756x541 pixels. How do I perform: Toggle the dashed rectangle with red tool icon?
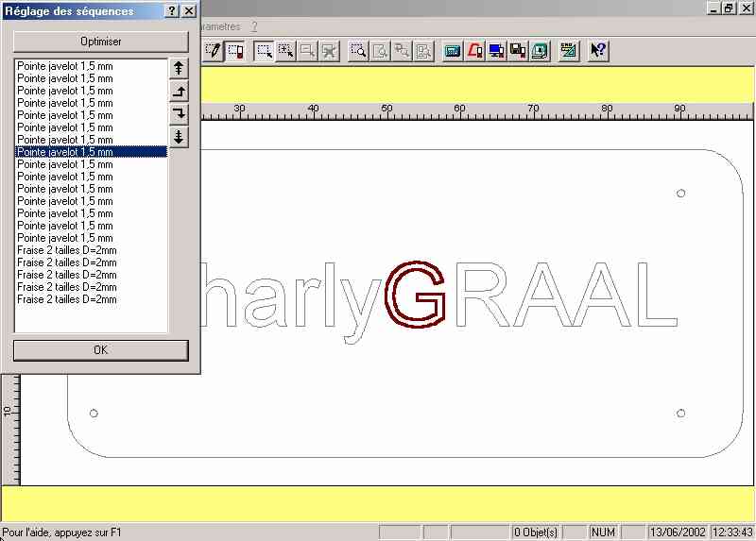click(235, 51)
